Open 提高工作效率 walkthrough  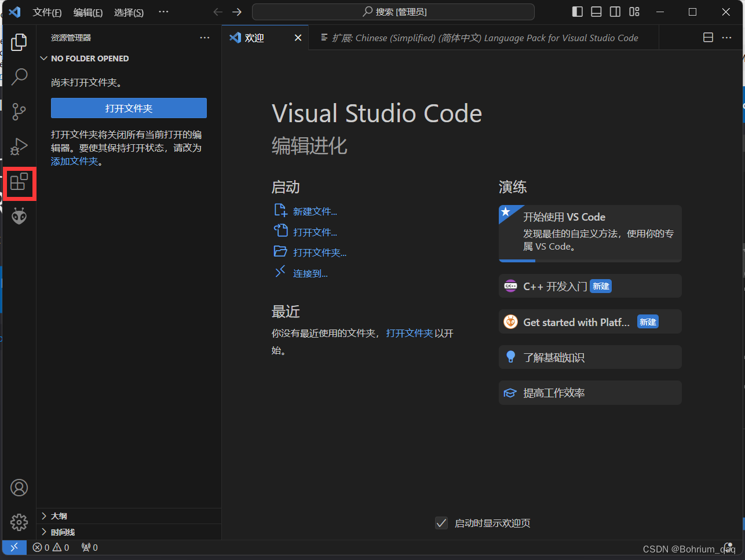tap(590, 393)
